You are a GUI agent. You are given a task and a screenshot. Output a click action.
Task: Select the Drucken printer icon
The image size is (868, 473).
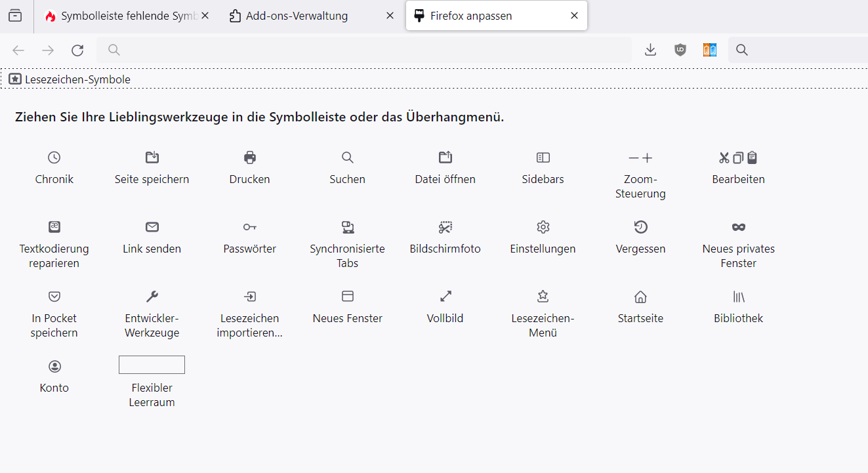point(250,157)
